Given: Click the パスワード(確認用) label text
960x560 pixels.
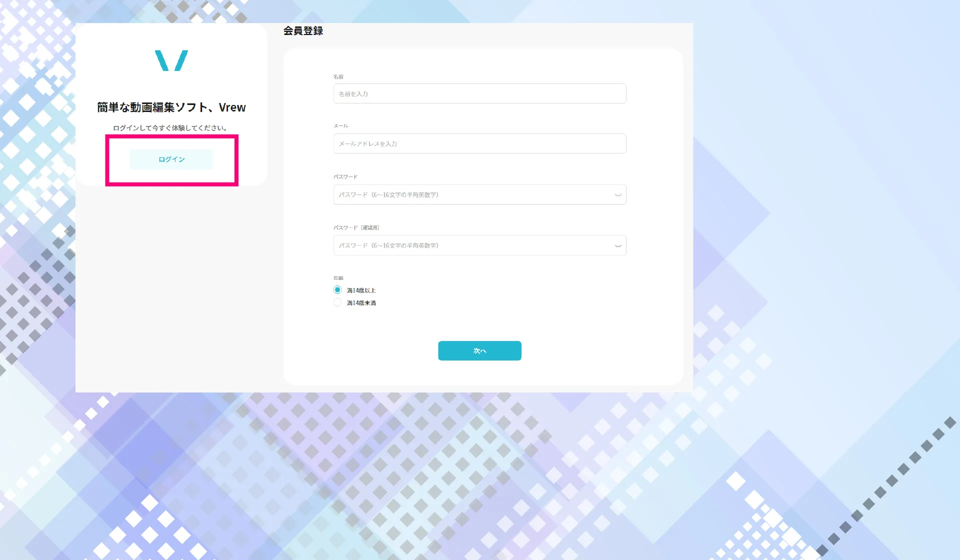Looking at the screenshot, I should click(356, 228).
